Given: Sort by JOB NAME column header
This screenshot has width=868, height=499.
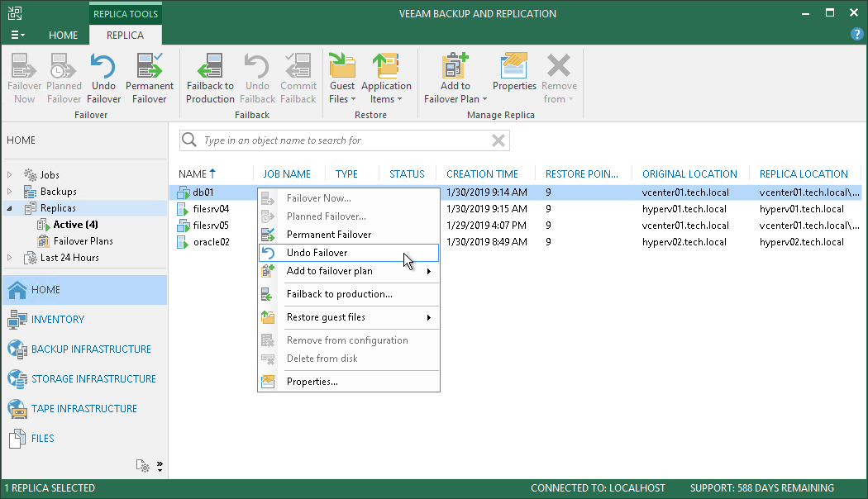Looking at the screenshot, I should tap(287, 173).
